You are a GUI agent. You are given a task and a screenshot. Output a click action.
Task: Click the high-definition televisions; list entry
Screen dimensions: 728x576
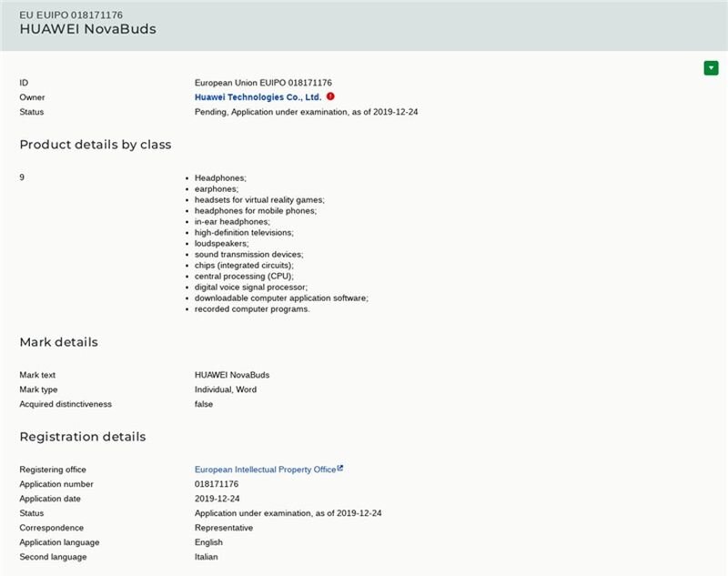click(244, 233)
